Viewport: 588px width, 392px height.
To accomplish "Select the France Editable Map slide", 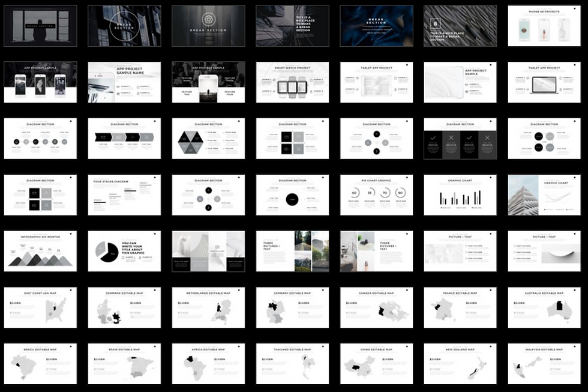I will [x=461, y=307].
